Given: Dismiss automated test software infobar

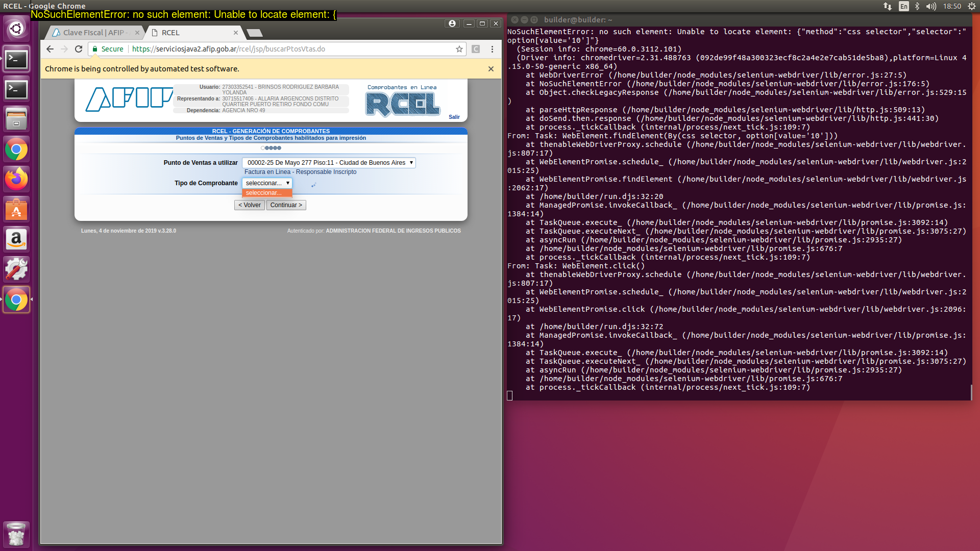Looking at the screenshot, I should [x=491, y=69].
